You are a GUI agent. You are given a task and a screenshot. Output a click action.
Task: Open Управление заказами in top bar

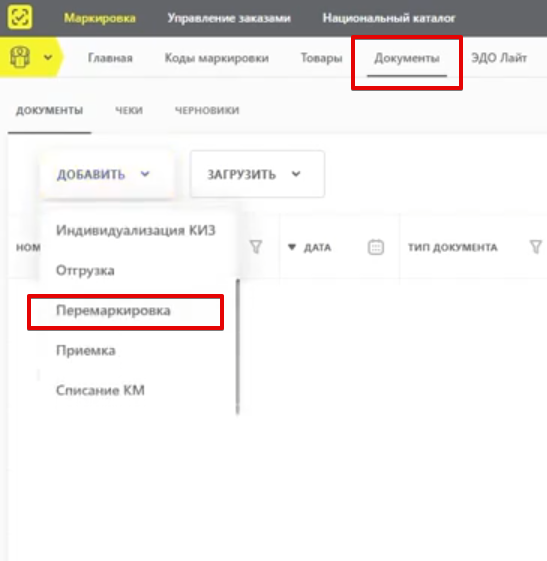tap(229, 18)
